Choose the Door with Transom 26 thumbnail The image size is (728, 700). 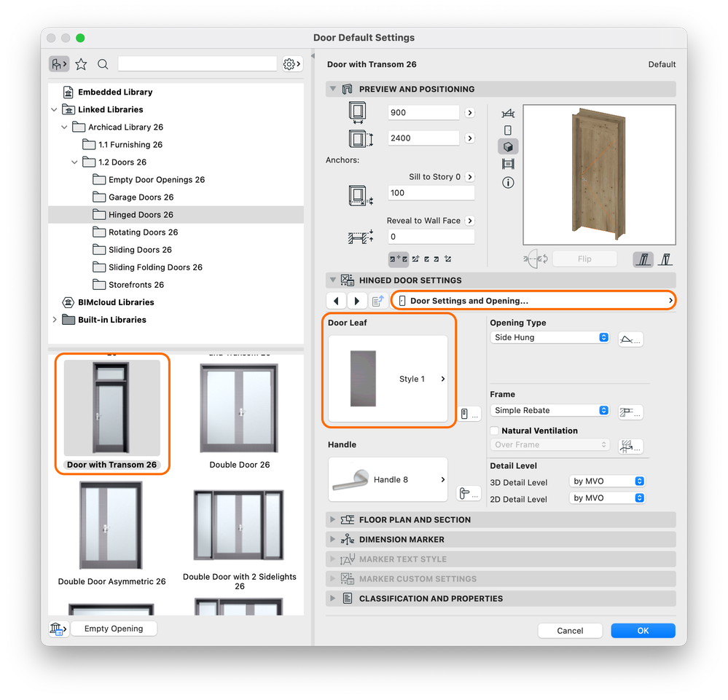112,407
